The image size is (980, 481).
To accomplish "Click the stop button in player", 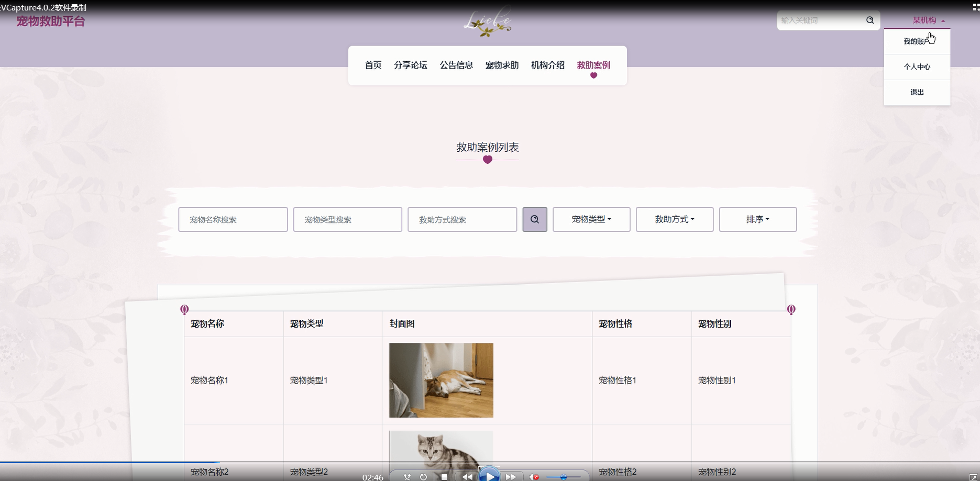I will pos(444,477).
